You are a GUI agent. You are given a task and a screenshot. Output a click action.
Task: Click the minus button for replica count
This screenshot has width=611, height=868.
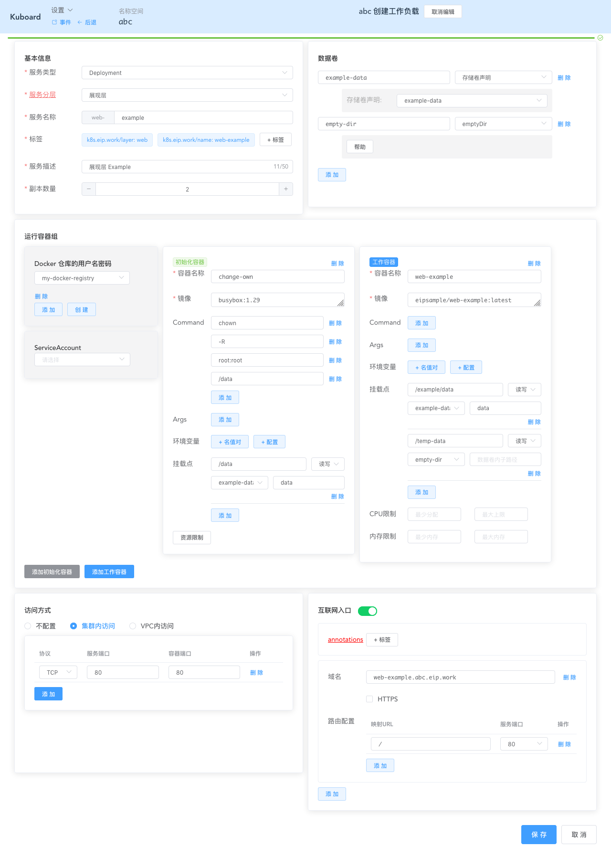89,189
